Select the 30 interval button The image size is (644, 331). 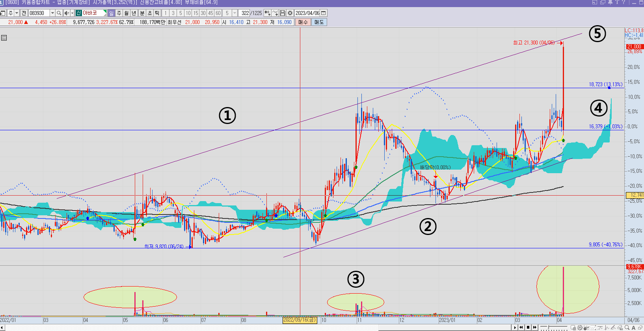(203, 13)
